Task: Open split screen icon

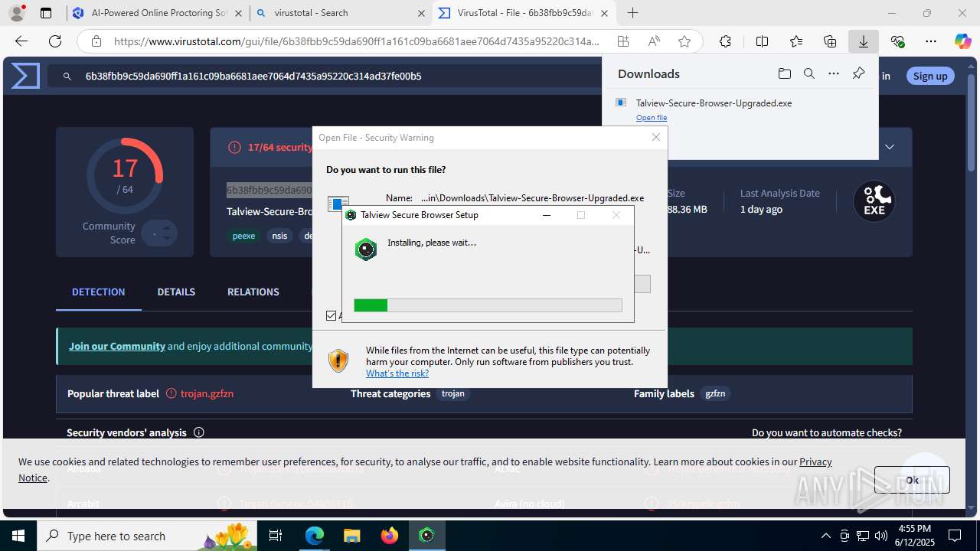Action: coord(762,41)
